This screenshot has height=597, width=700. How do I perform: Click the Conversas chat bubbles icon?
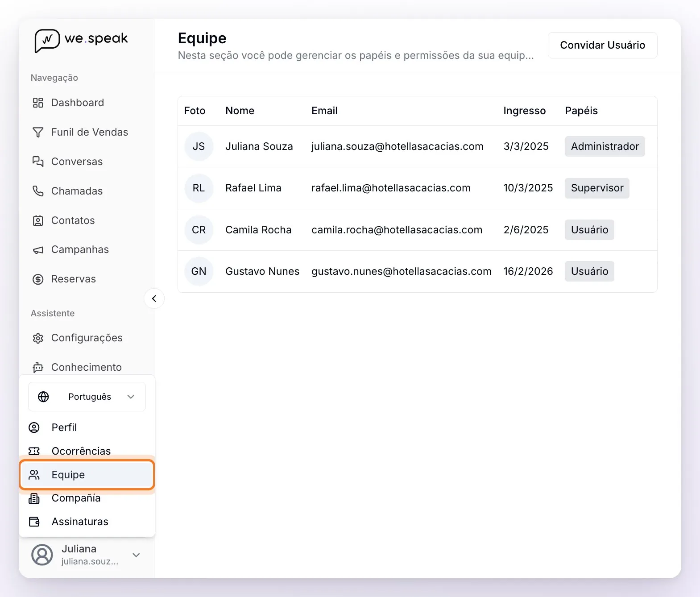coord(38,162)
